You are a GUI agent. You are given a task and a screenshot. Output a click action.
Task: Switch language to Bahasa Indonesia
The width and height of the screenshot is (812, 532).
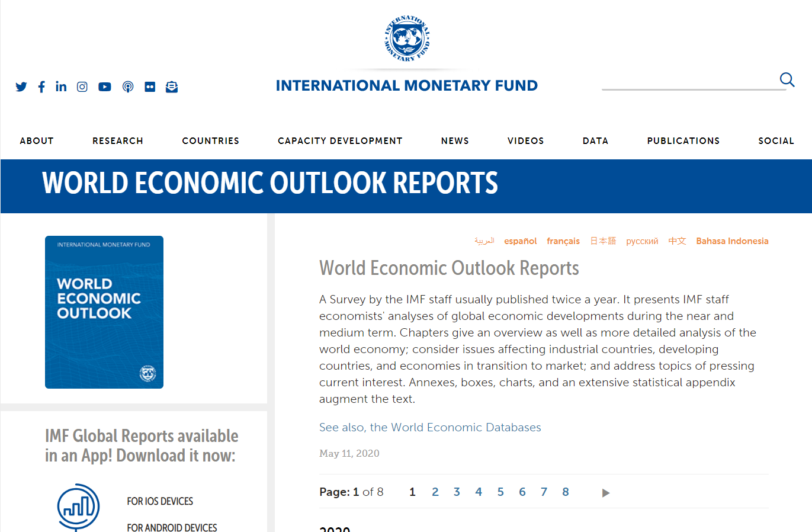732,241
